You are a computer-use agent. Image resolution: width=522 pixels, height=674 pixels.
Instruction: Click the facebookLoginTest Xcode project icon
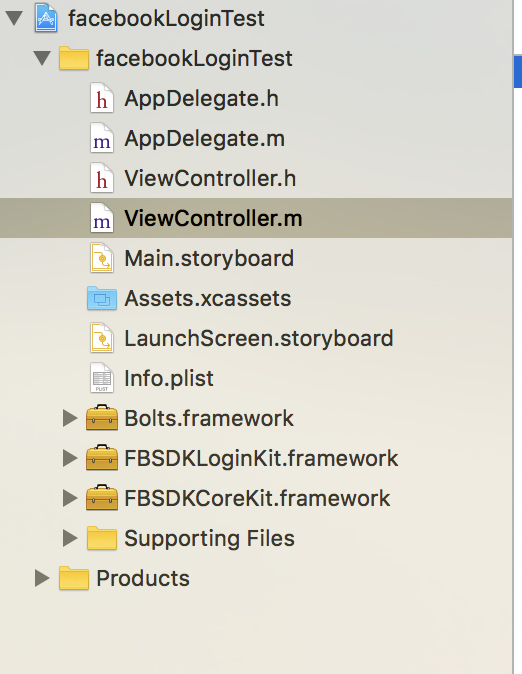46,18
